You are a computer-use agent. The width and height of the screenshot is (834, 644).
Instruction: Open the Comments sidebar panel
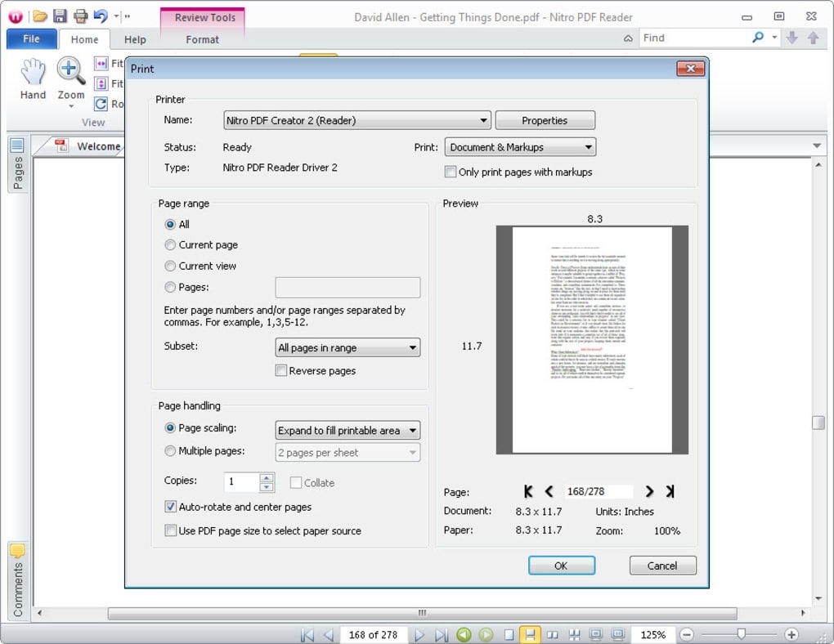[17, 579]
